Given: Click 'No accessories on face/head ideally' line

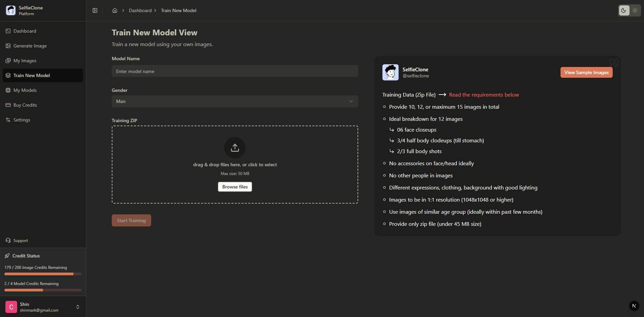Looking at the screenshot, I should tap(432, 164).
